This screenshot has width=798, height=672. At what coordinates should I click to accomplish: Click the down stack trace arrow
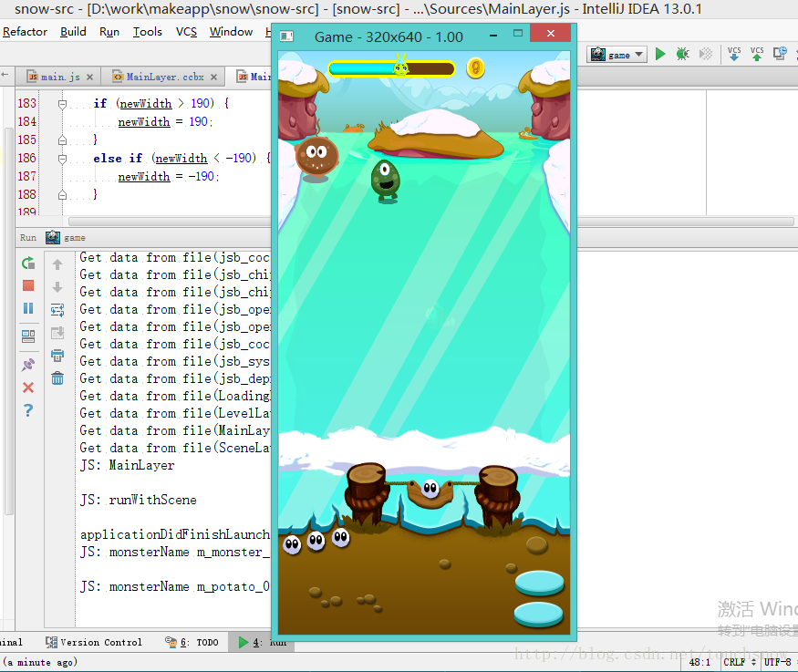[57, 287]
